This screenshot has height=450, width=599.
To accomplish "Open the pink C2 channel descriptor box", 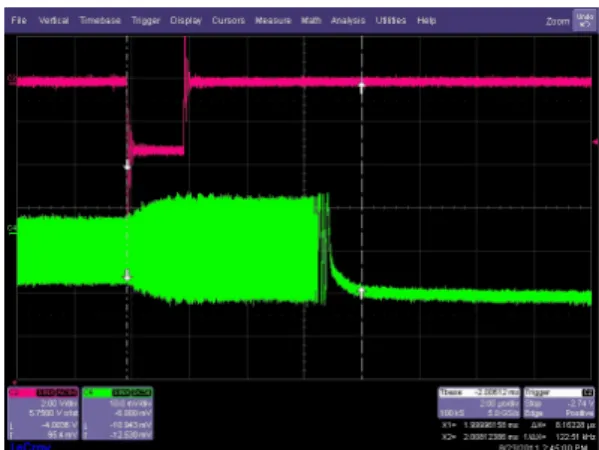I will tap(43, 413).
